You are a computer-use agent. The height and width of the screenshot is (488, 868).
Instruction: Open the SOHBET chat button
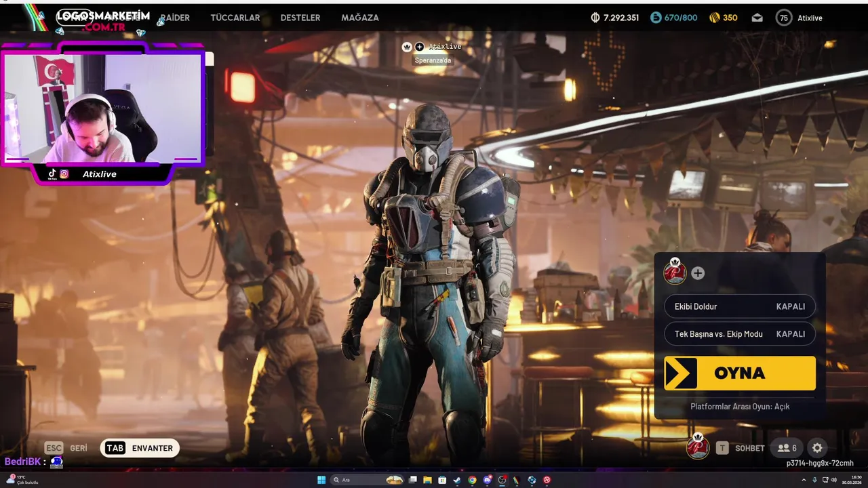741,448
